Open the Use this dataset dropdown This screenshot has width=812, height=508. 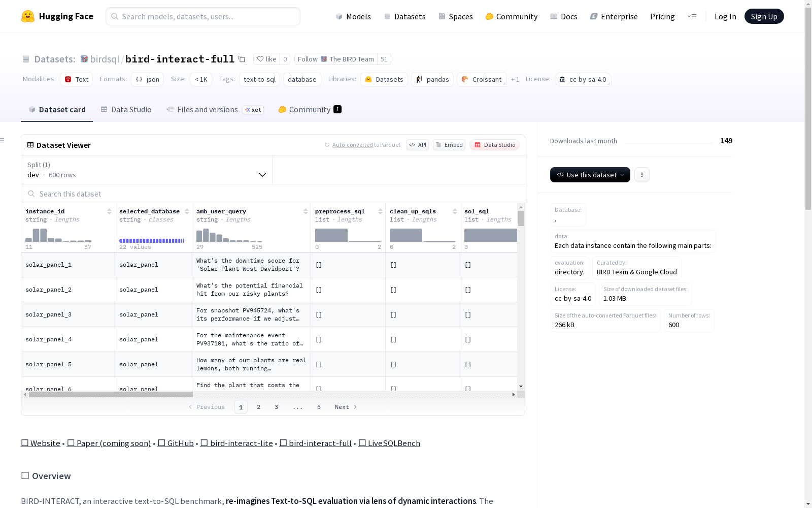[590, 175]
